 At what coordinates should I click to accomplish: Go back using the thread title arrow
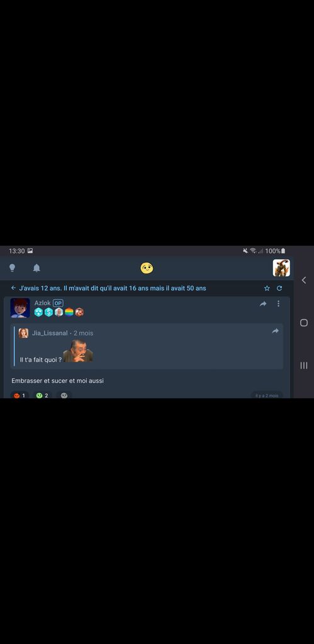coord(14,288)
